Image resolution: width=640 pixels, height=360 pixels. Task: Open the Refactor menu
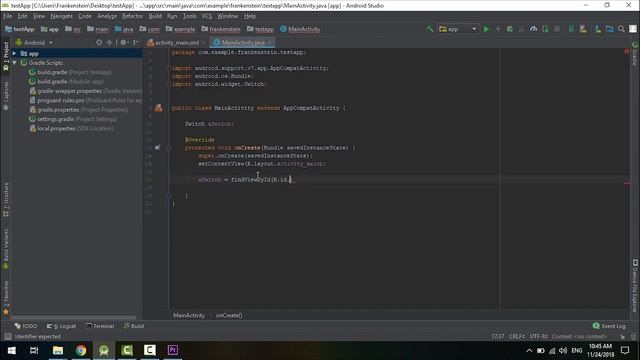(x=132, y=16)
